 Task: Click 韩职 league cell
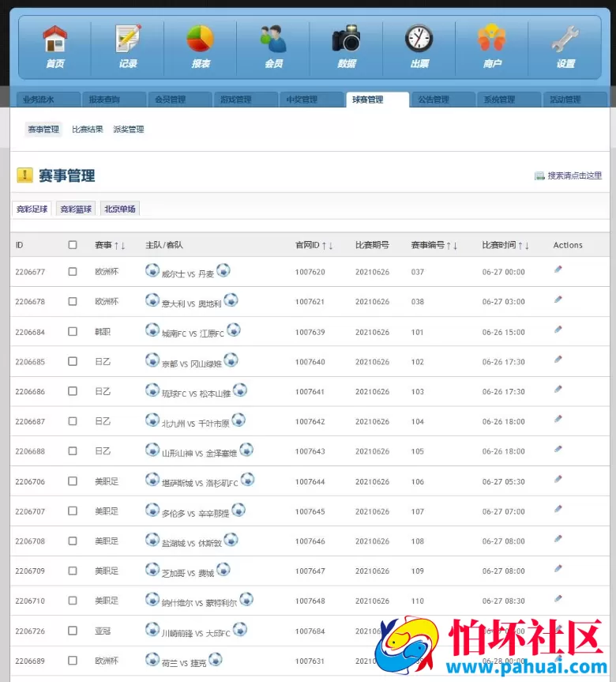point(103,332)
